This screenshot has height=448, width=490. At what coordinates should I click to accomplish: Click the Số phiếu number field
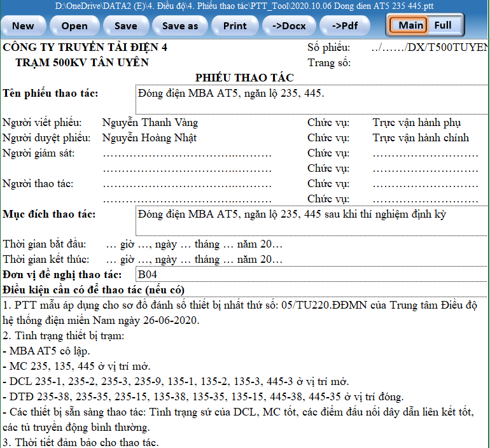click(429, 48)
